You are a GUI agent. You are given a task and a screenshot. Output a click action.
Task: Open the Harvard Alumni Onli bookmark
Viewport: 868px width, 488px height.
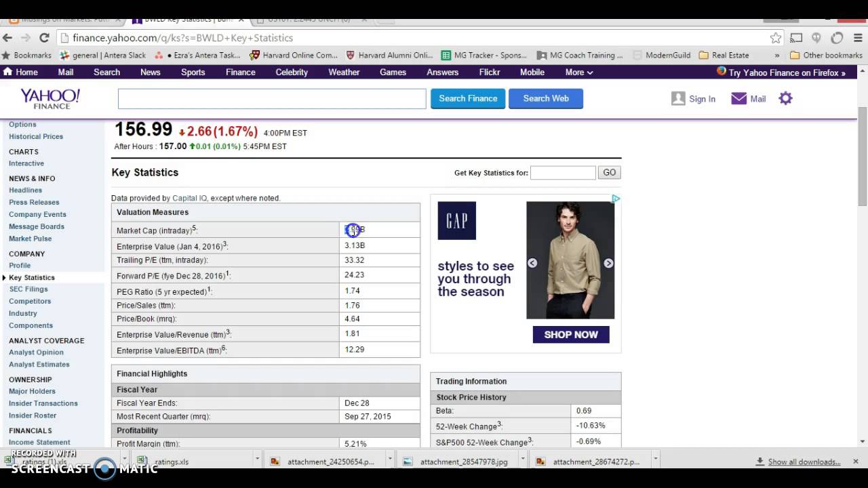click(x=389, y=56)
